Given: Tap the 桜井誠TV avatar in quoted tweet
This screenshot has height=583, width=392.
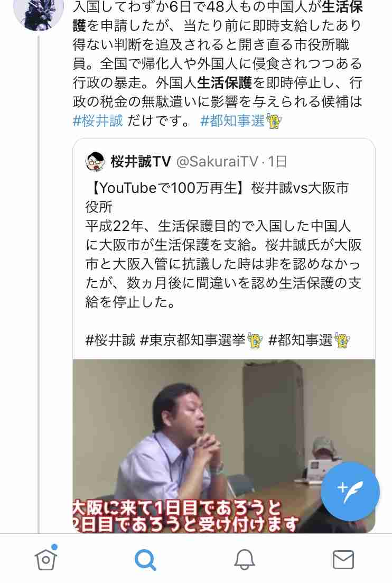Looking at the screenshot, I should pyautogui.click(x=96, y=161).
